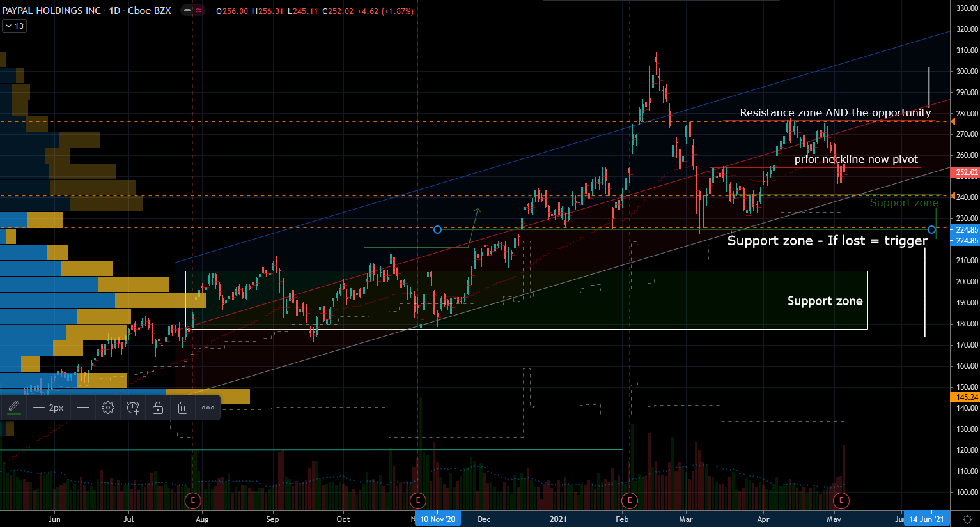
Task: Open the line style dropdown
Action: pyautogui.click(x=83, y=408)
